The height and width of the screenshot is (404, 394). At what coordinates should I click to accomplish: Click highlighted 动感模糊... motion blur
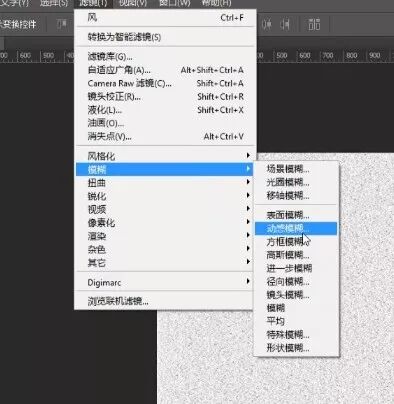click(296, 229)
